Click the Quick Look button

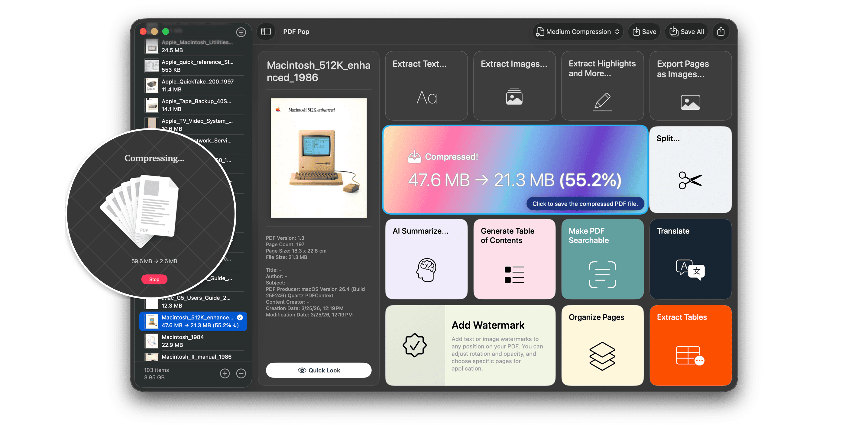[319, 370]
